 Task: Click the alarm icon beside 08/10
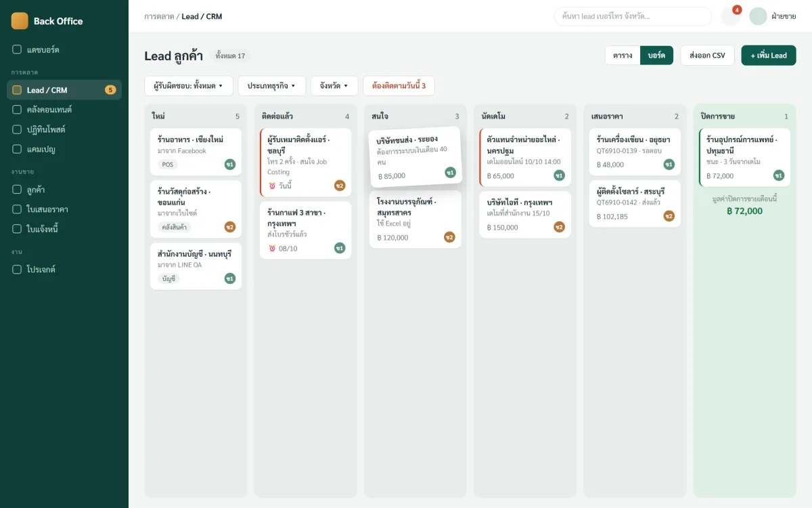272,249
